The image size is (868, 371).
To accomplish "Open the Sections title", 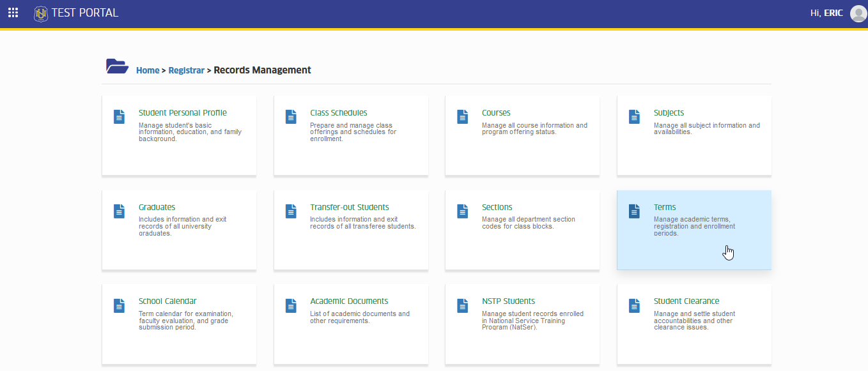I will click(497, 208).
